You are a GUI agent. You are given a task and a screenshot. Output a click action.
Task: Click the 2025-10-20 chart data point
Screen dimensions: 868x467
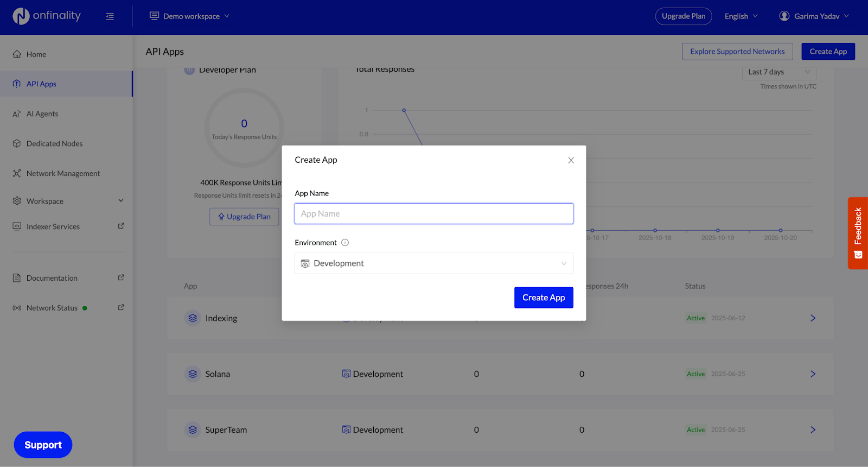(x=781, y=230)
